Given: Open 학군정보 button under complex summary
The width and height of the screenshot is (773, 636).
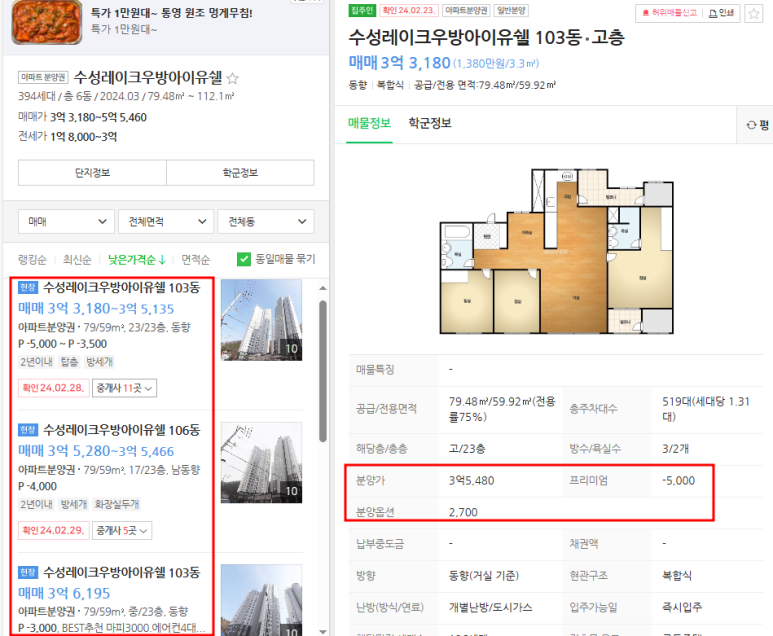Looking at the screenshot, I should tap(240, 173).
